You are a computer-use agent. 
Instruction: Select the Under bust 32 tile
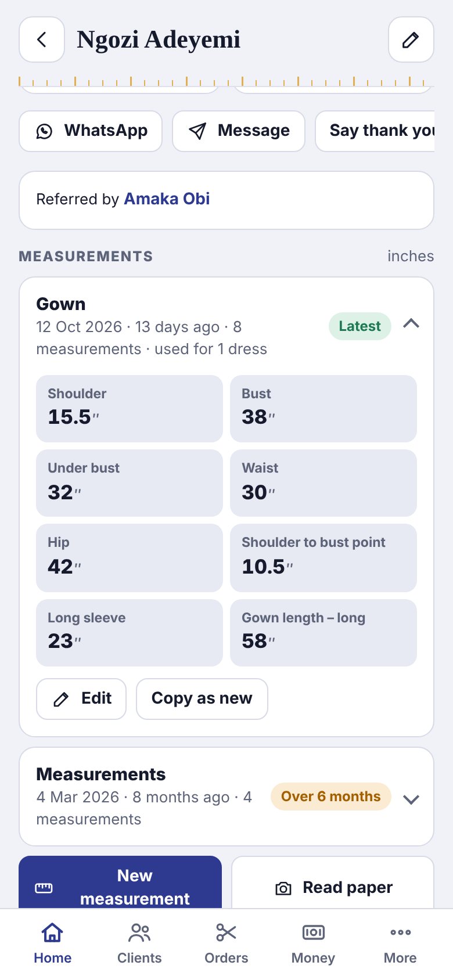coord(130,483)
